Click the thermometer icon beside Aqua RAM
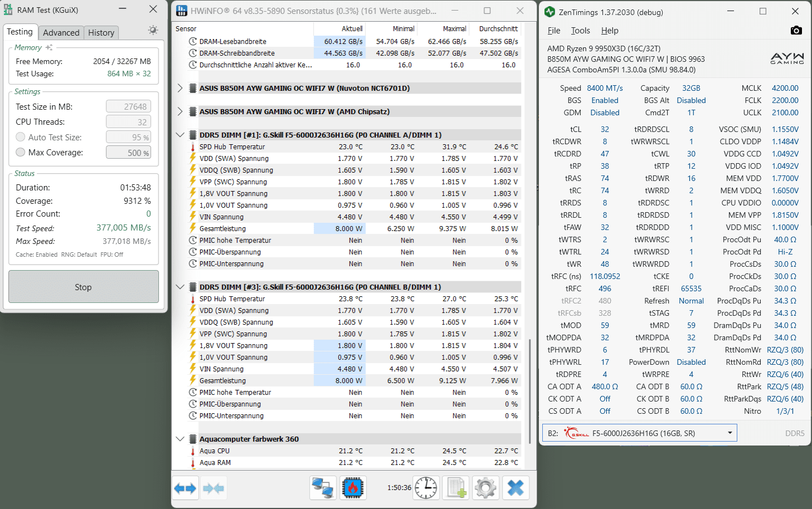The width and height of the screenshot is (812, 509). point(193,462)
